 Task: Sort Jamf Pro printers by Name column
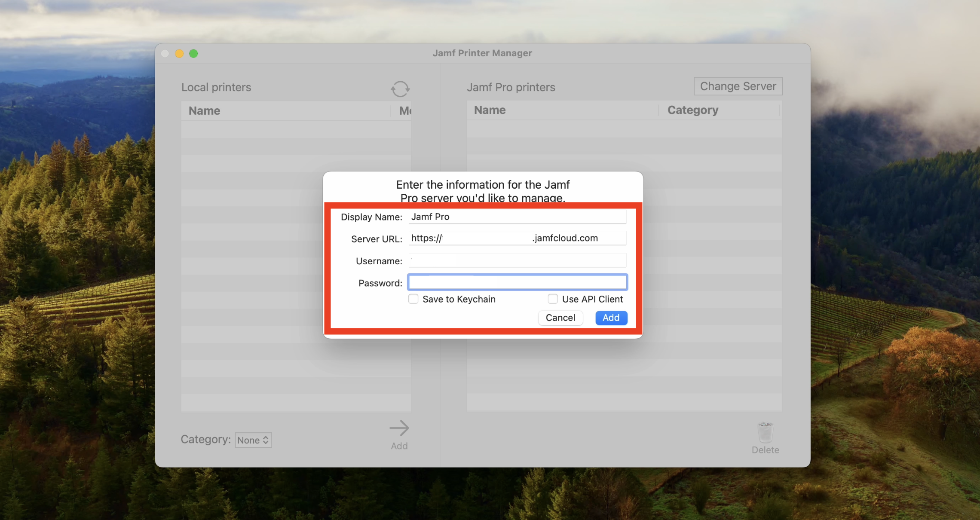point(562,110)
